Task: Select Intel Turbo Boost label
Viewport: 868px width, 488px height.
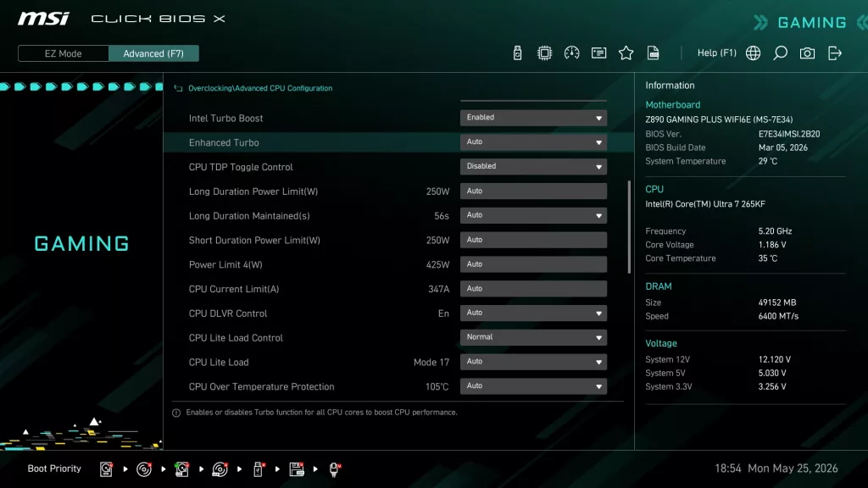Action: coord(225,119)
